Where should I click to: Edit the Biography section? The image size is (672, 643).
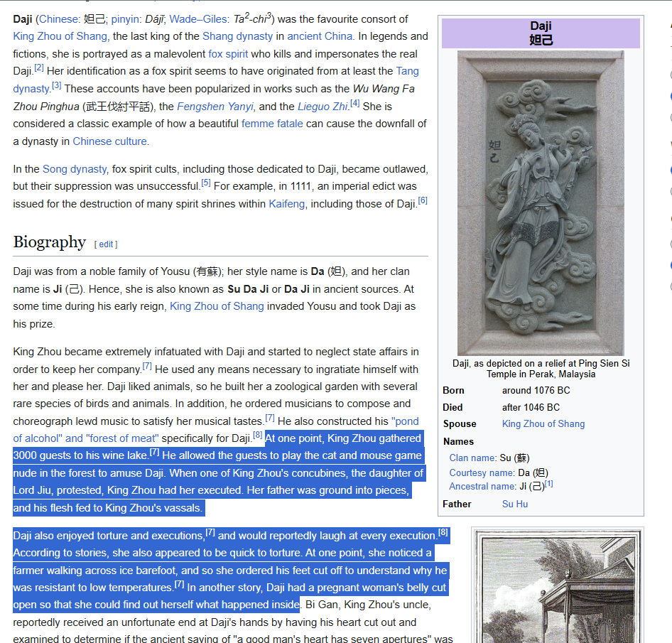106,244
